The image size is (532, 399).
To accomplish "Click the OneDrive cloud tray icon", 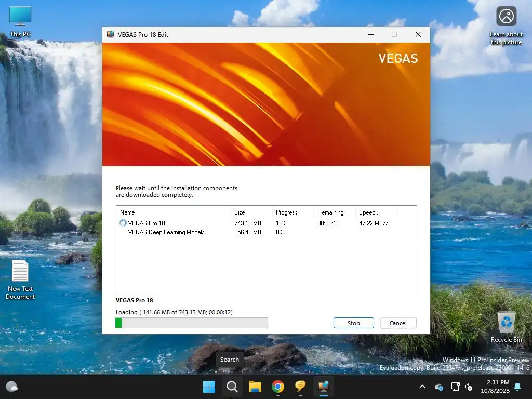I will [x=438, y=387].
